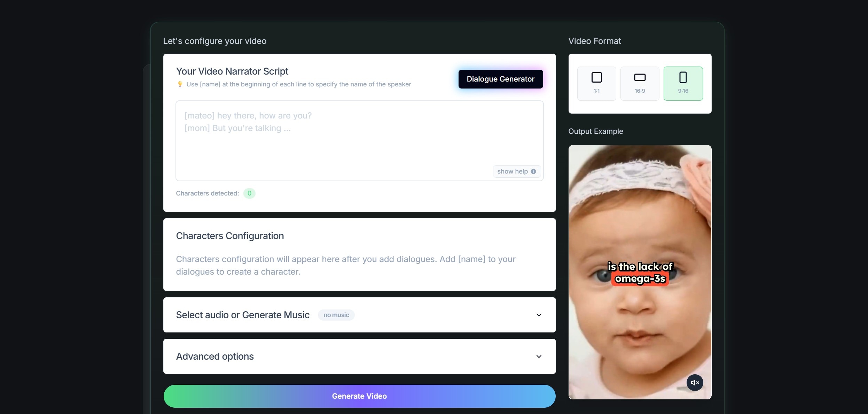The height and width of the screenshot is (414, 868).
Task: Open the Dialogue Generator
Action: pyautogui.click(x=500, y=79)
